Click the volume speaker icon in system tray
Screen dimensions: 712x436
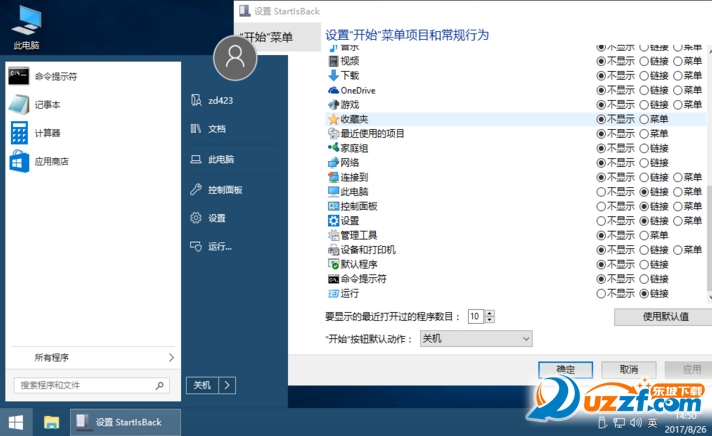tap(635, 423)
